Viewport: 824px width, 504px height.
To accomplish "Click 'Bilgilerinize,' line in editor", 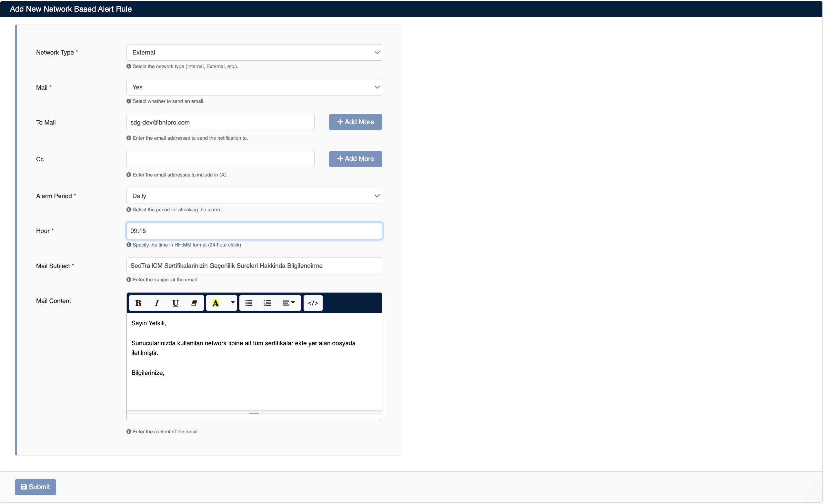I will (x=148, y=373).
